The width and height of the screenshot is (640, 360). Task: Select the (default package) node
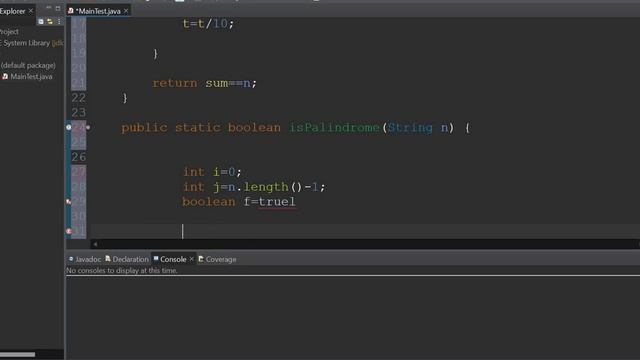point(28,65)
